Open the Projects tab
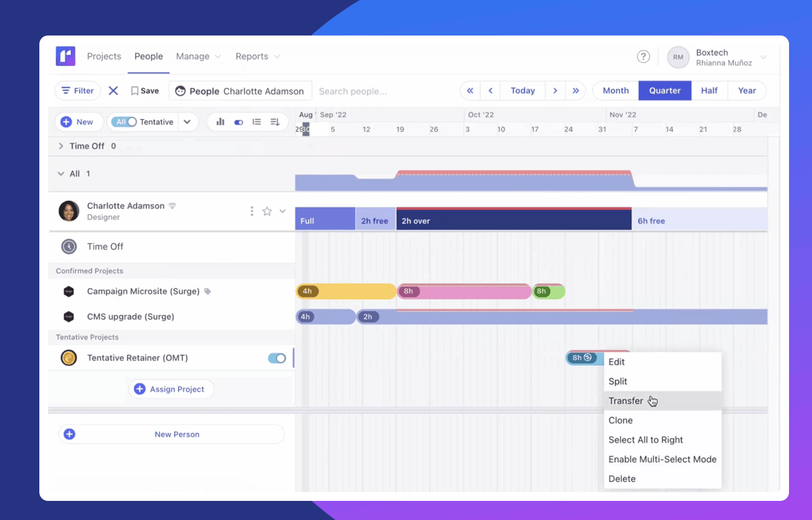 click(x=104, y=56)
